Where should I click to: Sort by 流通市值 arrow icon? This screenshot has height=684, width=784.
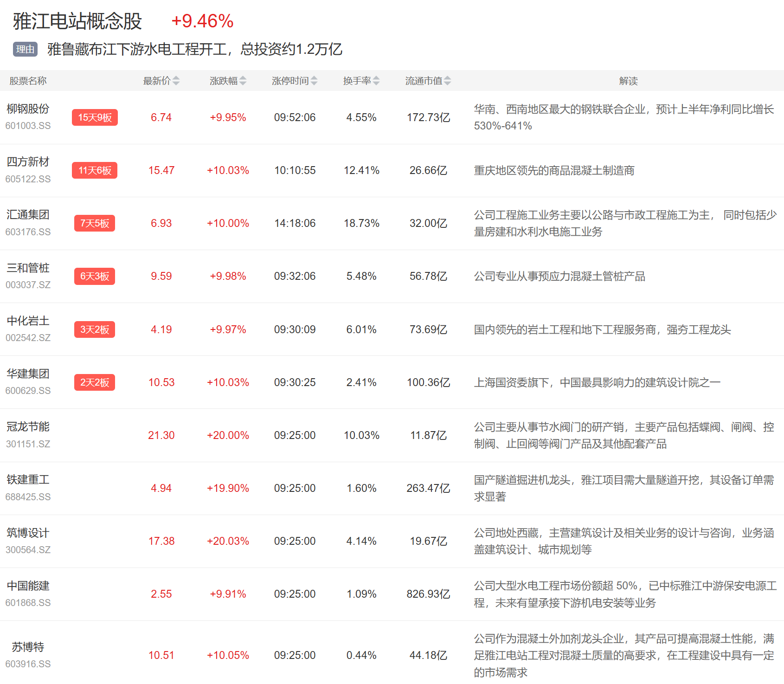(x=447, y=81)
